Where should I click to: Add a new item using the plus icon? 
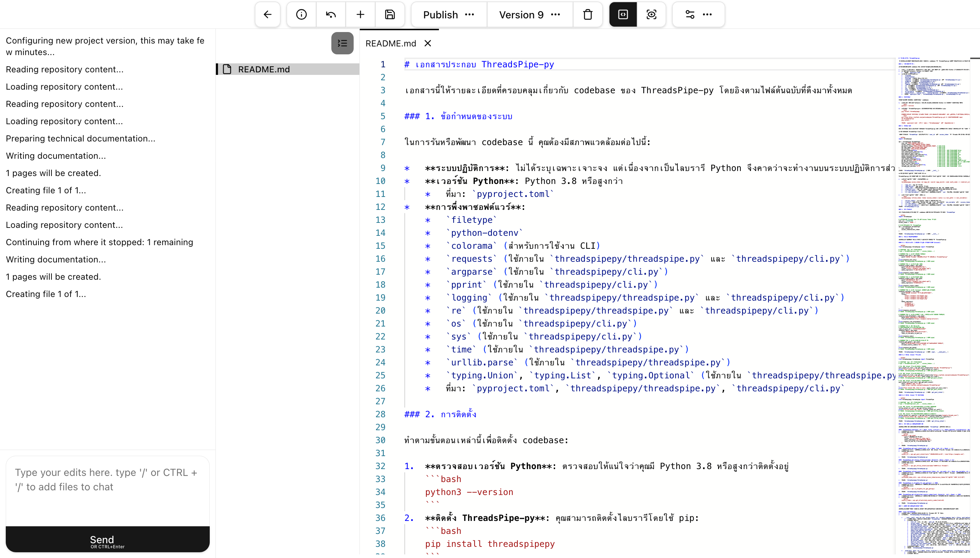pos(360,14)
